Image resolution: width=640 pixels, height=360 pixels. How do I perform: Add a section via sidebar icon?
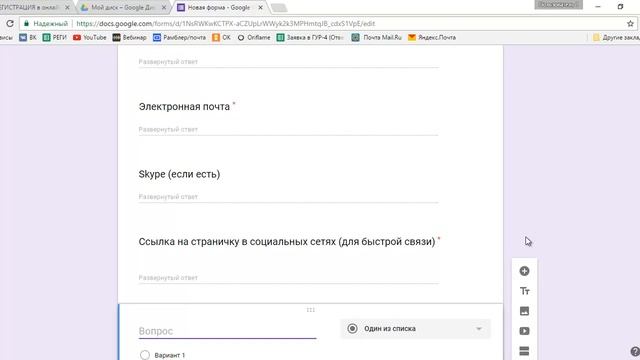[524, 351]
